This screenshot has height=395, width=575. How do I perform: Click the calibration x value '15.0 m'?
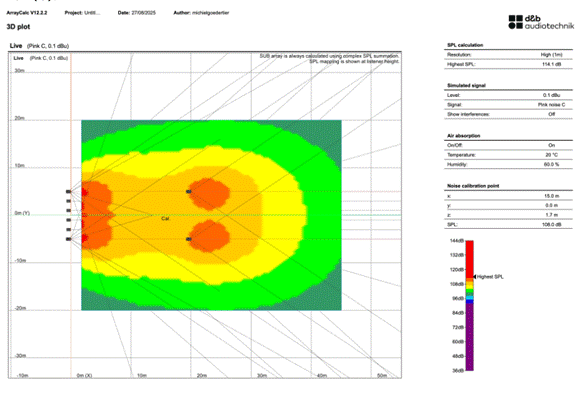pos(551,196)
